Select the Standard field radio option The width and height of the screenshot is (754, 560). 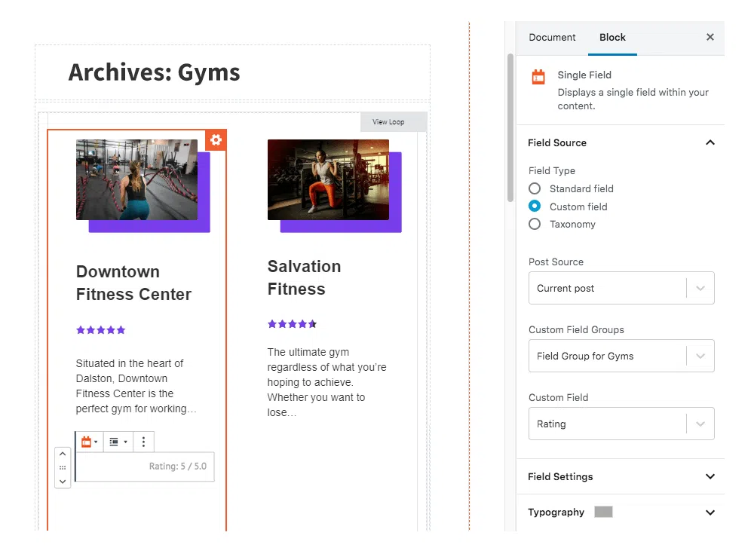point(535,188)
